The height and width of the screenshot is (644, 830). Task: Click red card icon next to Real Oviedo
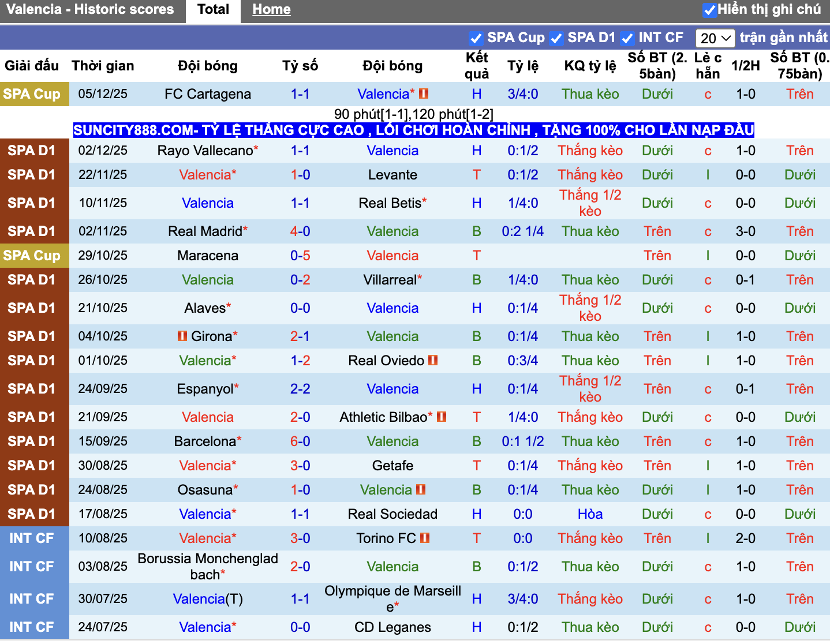tap(433, 360)
